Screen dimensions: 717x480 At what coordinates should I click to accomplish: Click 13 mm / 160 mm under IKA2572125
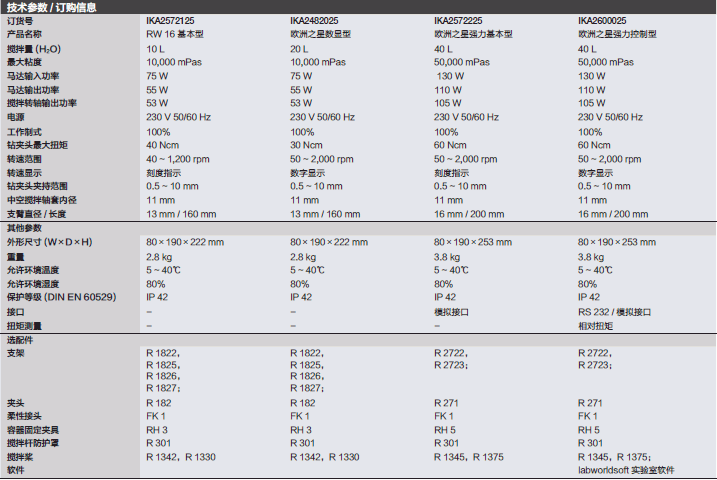click(181, 214)
